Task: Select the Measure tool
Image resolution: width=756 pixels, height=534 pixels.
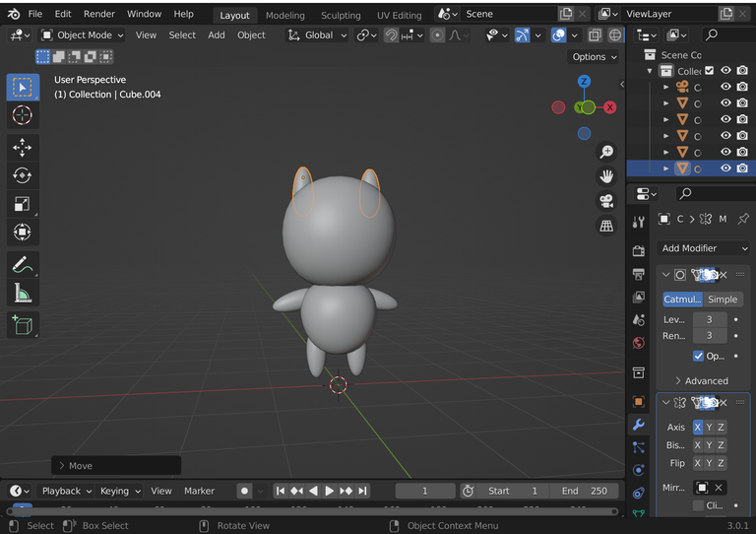Action: click(x=22, y=293)
